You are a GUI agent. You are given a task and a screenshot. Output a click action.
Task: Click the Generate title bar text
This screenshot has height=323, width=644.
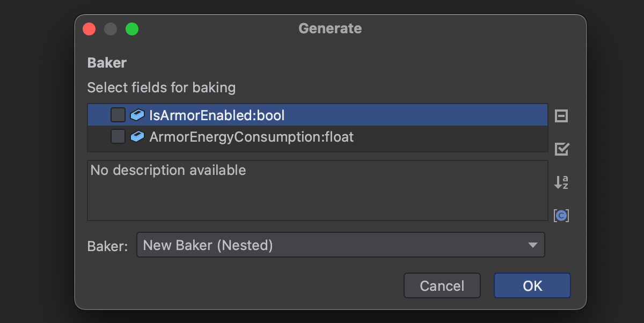pyautogui.click(x=330, y=28)
